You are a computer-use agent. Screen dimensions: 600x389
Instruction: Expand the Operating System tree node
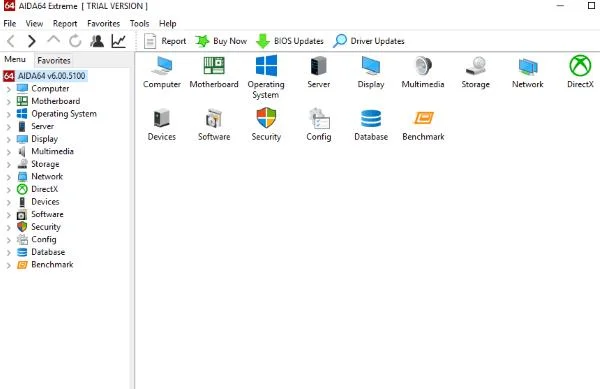(8, 114)
